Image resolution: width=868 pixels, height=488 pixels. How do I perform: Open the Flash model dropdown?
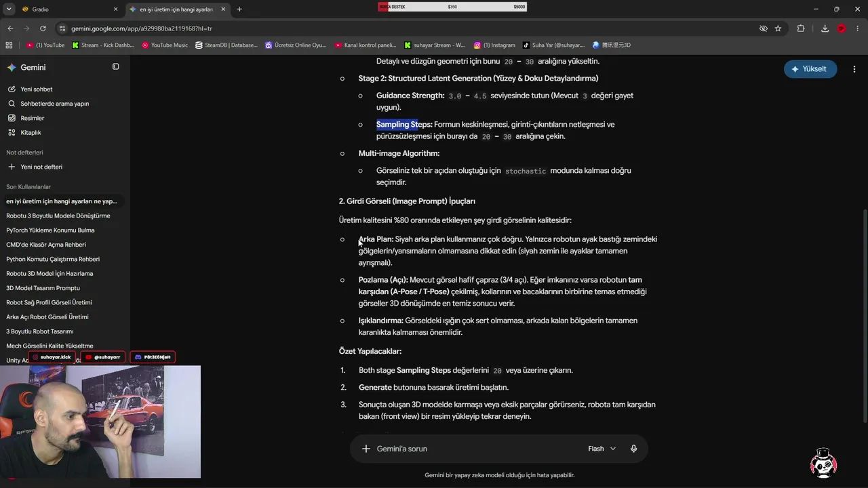(x=602, y=449)
